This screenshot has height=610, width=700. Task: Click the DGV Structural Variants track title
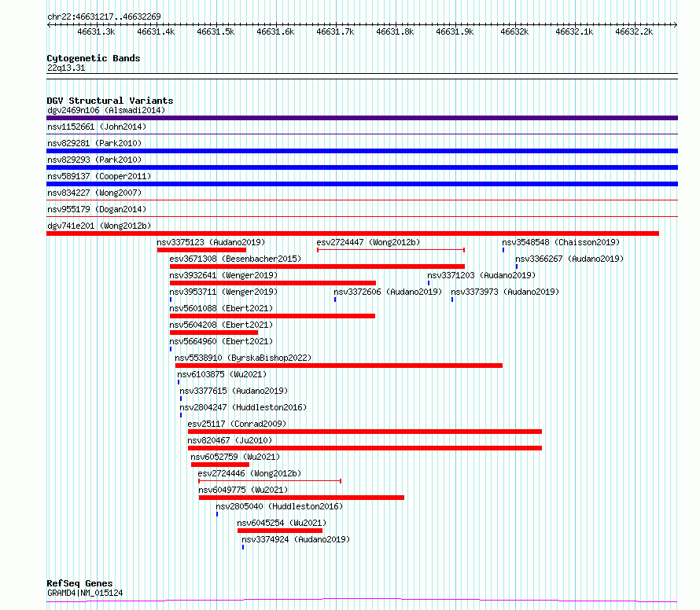pyautogui.click(x=110, y=101)
